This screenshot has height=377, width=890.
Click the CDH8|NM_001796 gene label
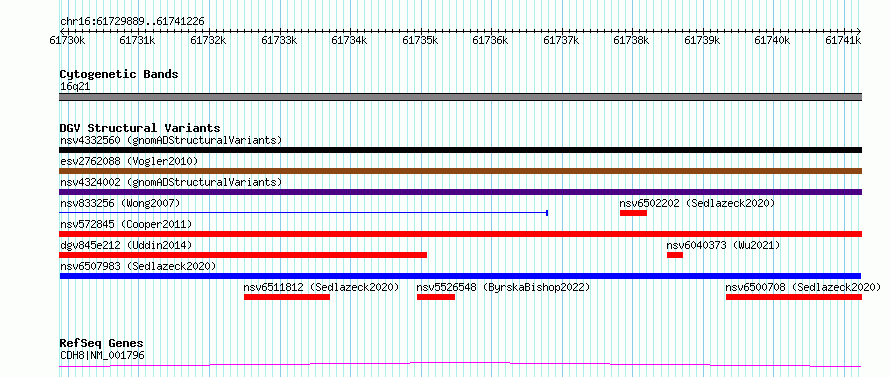click(102, 355)
